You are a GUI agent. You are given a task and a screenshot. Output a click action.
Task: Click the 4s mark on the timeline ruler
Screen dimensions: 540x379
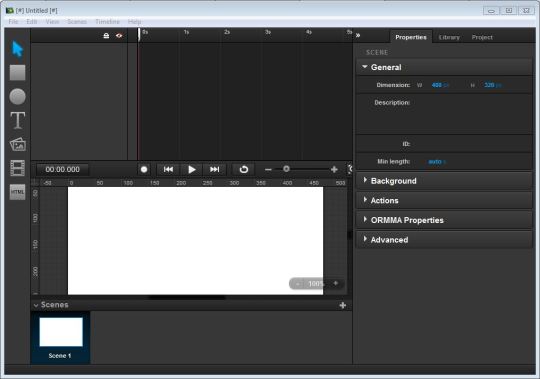[x=309, y=32]
